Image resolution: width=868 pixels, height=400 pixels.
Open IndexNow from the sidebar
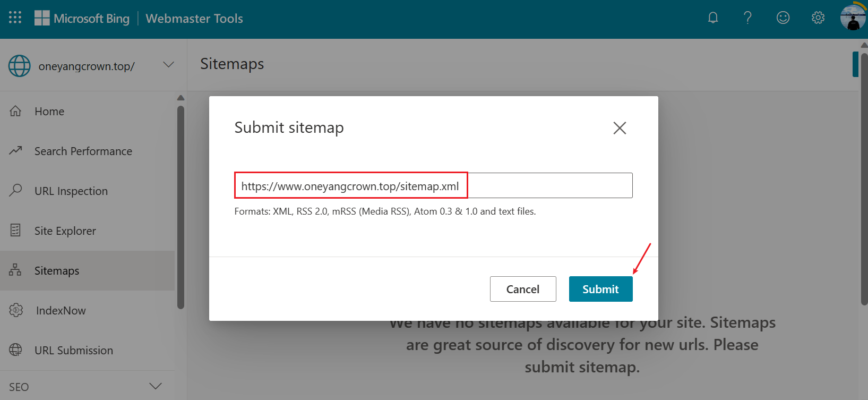pos(61,311)
